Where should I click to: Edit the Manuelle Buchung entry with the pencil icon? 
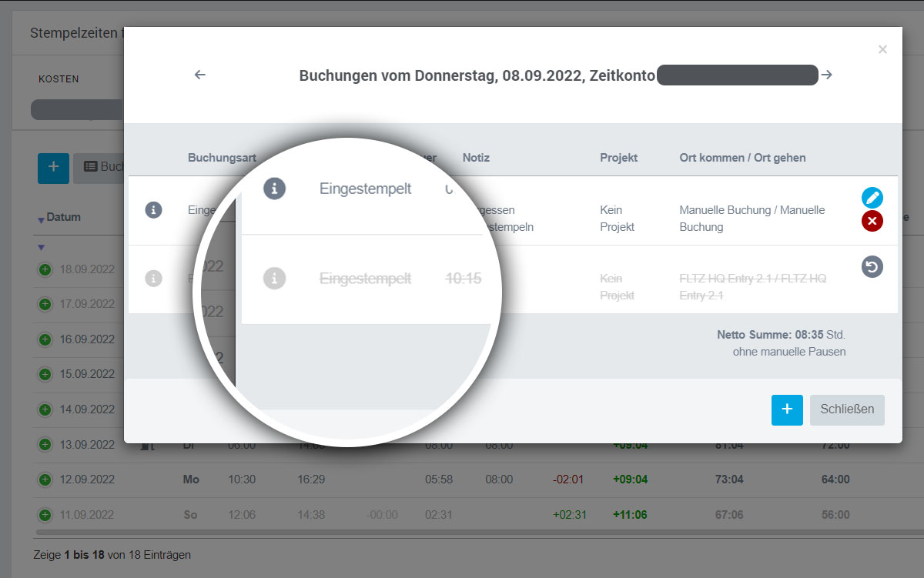872,198
